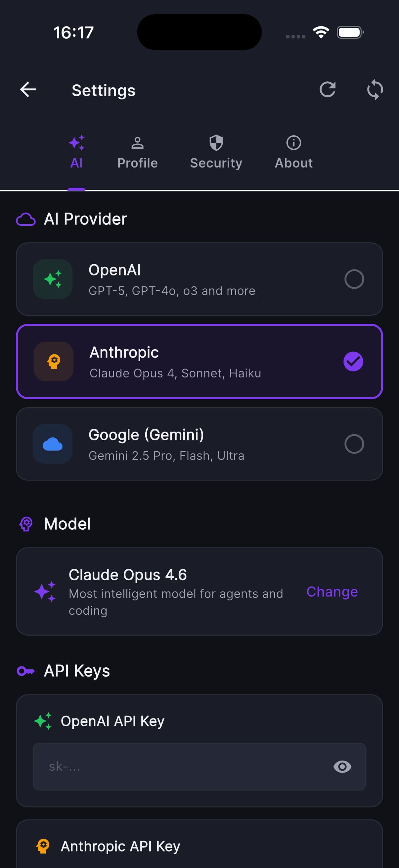Open the Profile tab
399x868 pixels.
137,153
